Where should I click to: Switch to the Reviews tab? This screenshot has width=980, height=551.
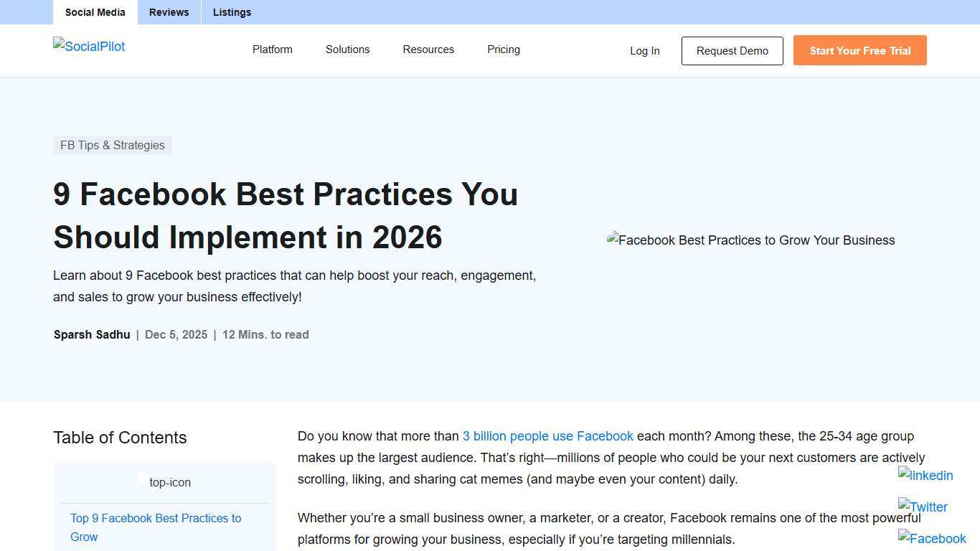(x=169, y=12)
